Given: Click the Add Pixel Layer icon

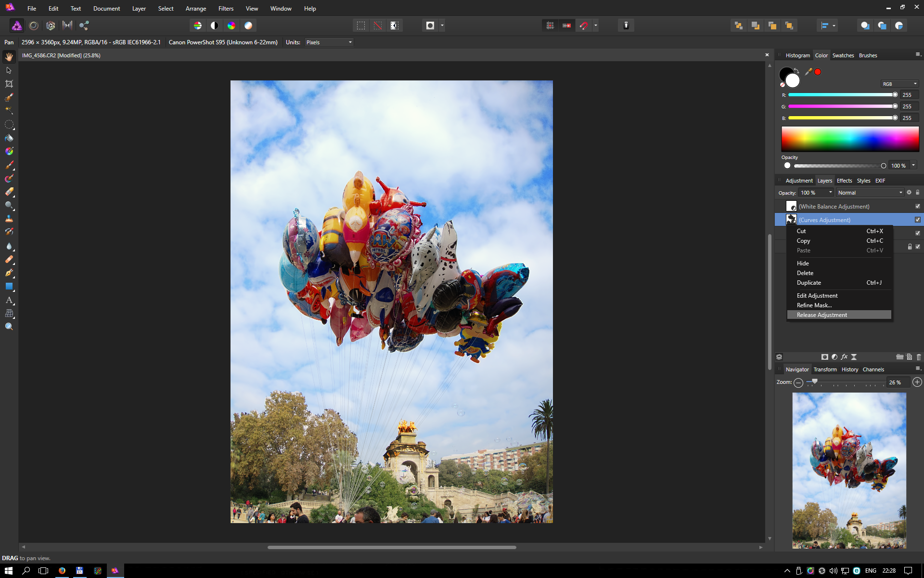Looking at the screenshot, I should coord(909,357).
